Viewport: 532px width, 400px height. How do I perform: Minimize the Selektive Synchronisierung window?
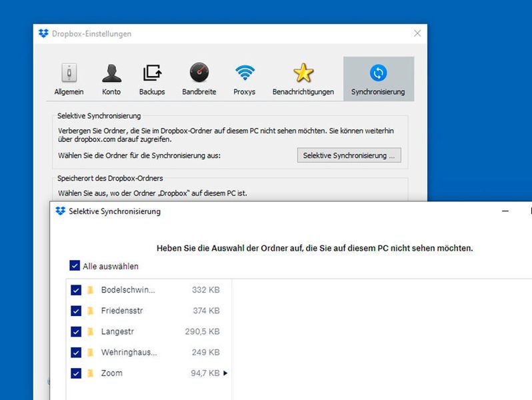point(505,211)
